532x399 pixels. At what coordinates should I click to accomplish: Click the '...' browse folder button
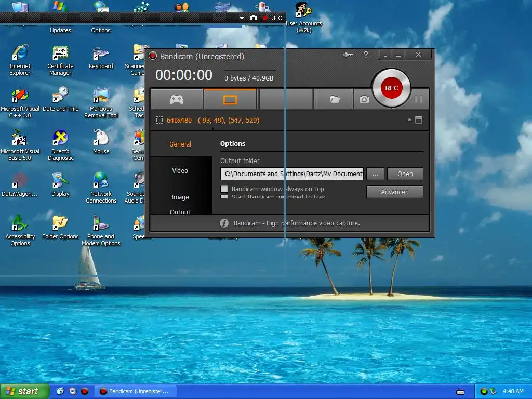375,174
